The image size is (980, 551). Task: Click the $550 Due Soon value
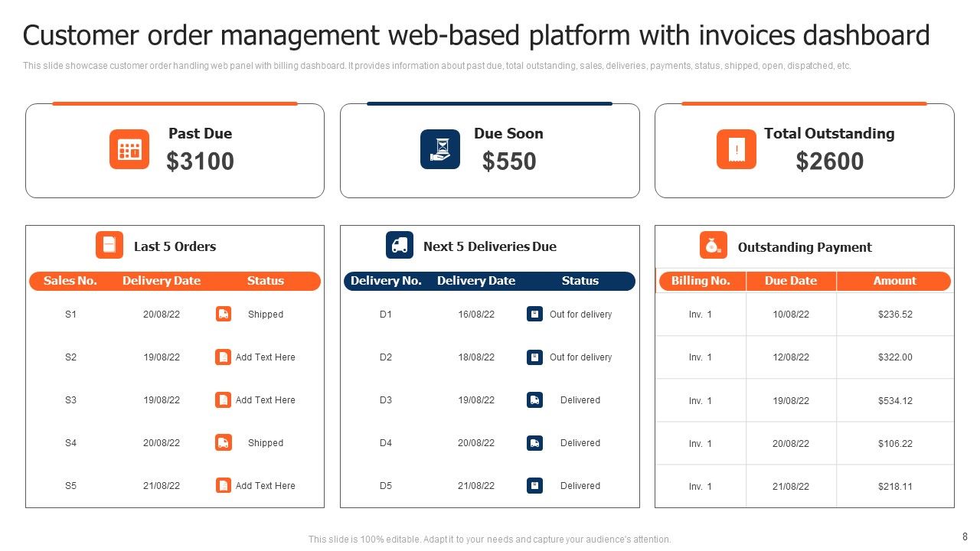pyautogui.click(x=509, y=161)
